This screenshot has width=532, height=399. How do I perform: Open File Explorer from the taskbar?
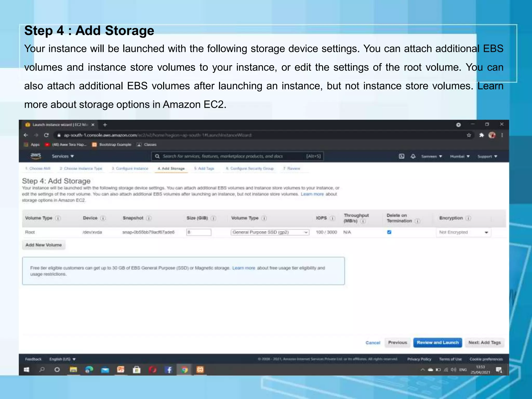[74, 369]
